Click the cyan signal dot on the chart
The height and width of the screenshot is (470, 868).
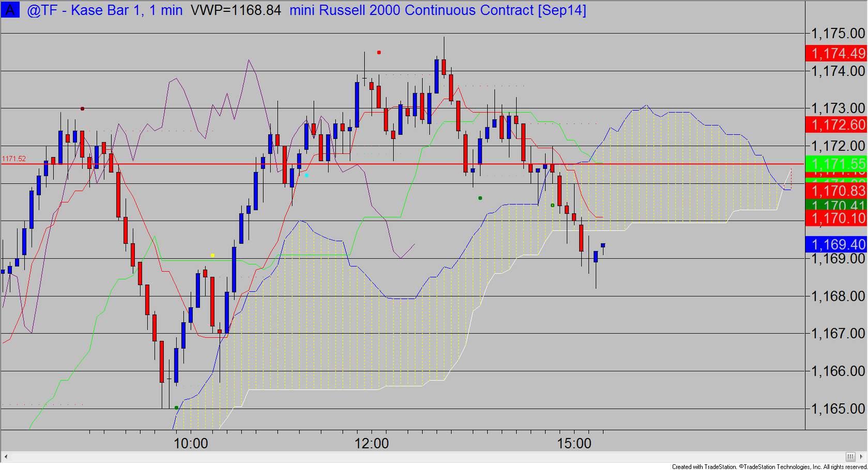pyautogui.click(x=307, y=175)
